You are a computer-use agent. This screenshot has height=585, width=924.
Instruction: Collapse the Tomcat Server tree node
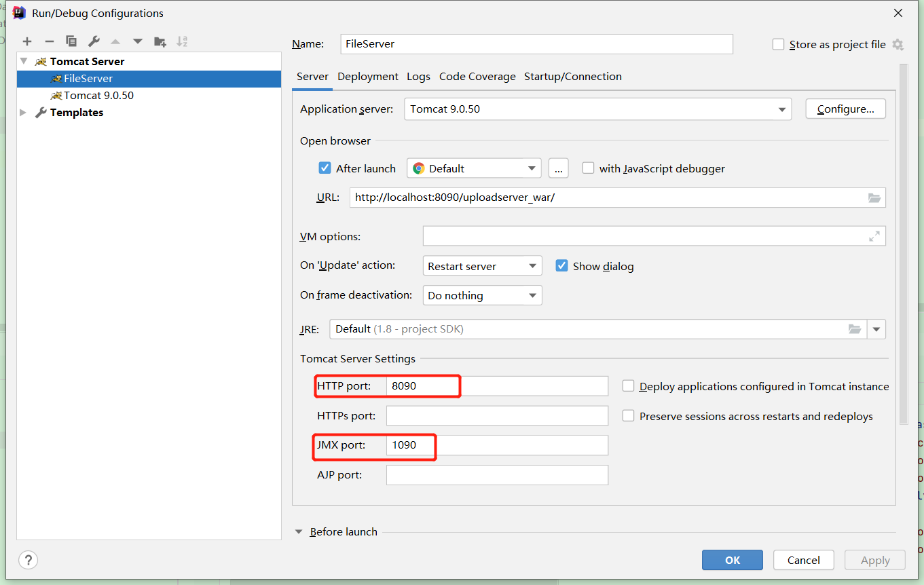pyautogui.click(x=24, y=61)
